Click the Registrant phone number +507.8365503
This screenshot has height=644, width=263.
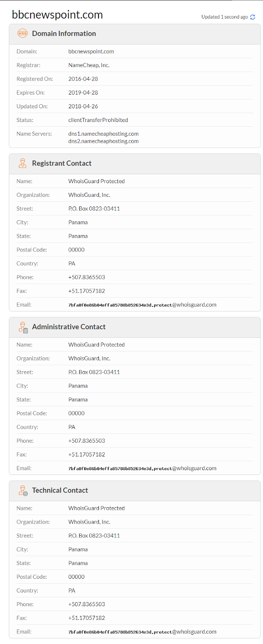coord(87,277)
